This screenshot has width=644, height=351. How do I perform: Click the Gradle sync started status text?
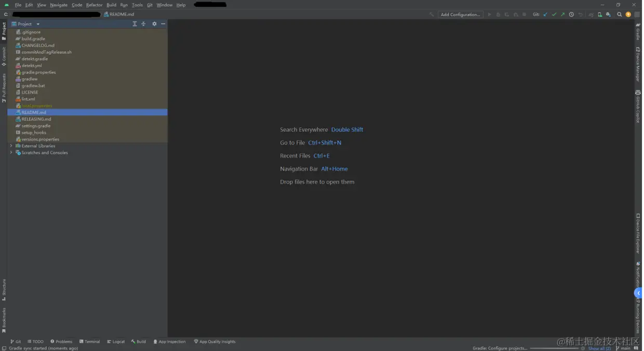pyautogui.click(x=44, y=348)
